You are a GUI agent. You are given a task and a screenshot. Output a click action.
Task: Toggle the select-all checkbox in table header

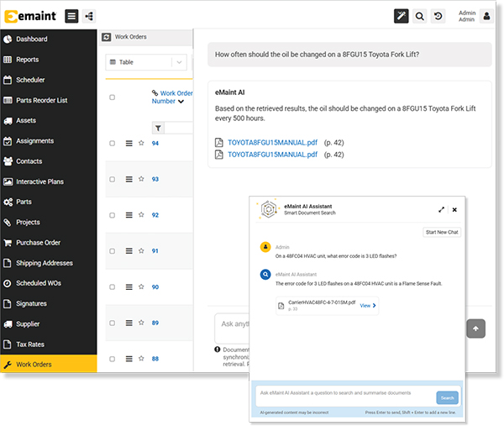click(112, 97)
